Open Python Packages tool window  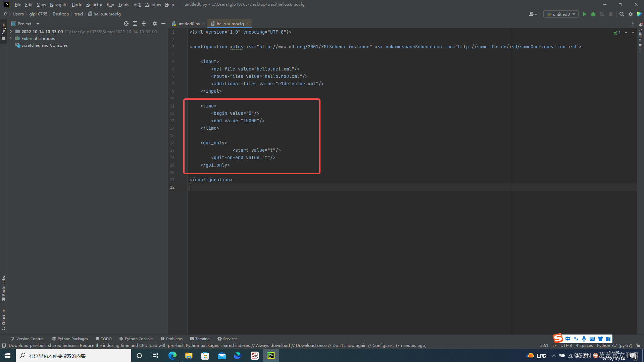tap(70, 339)
